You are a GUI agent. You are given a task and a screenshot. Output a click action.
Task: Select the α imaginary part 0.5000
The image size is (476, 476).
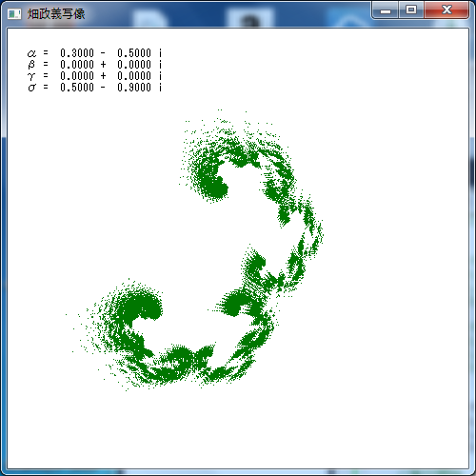click(x=134, y=52)
